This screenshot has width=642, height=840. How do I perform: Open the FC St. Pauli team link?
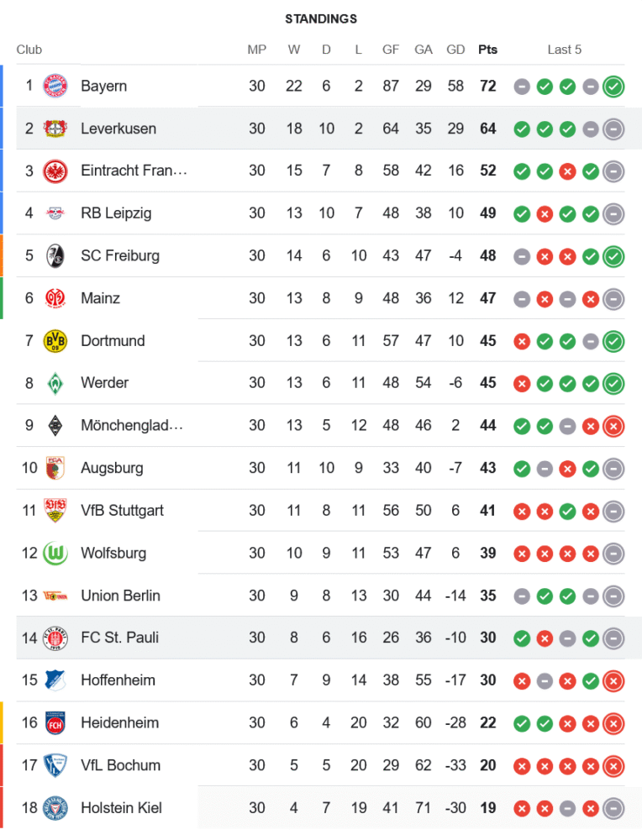119,638
